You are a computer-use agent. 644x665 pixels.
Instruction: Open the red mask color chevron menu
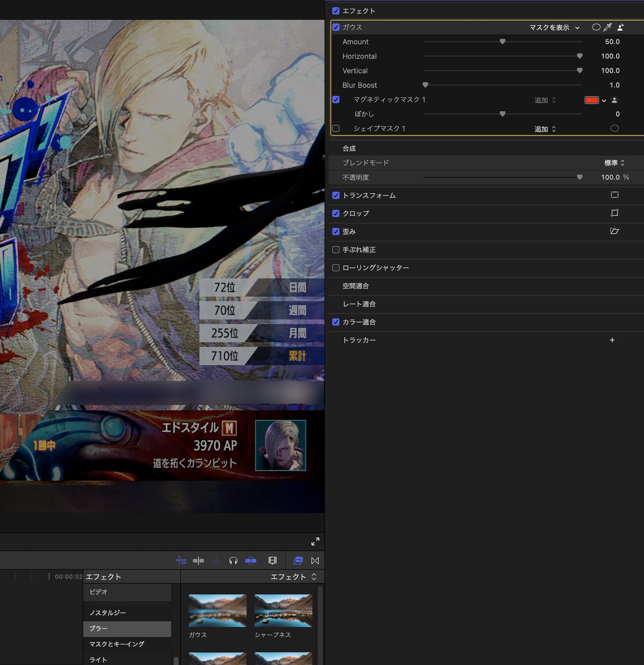pos(604,100)
